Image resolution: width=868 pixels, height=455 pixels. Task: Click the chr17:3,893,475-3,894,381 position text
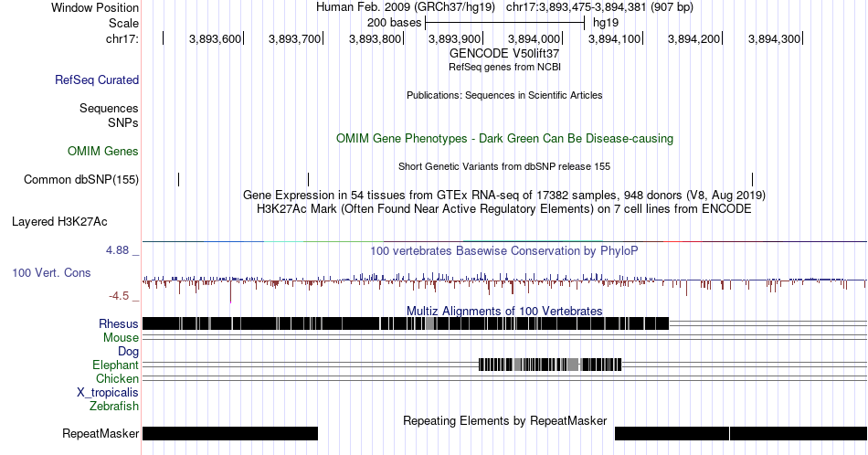pos(599,7)
